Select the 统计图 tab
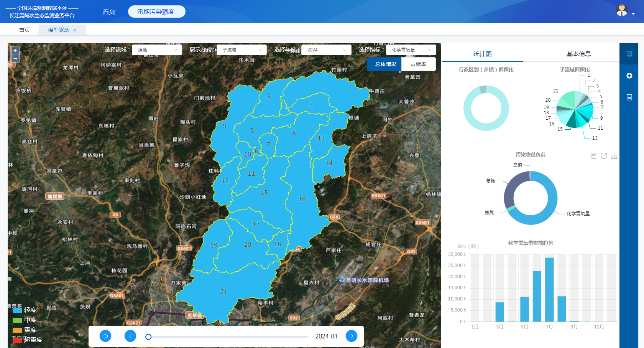This screenshot has width=644, height=348. [x=482, y=54]
